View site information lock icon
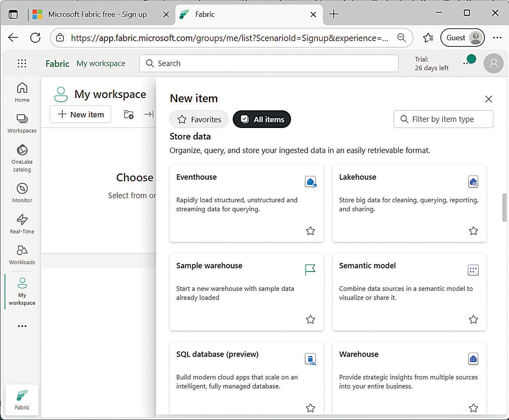This screenshot has width=509, height=420. (60, 38)
